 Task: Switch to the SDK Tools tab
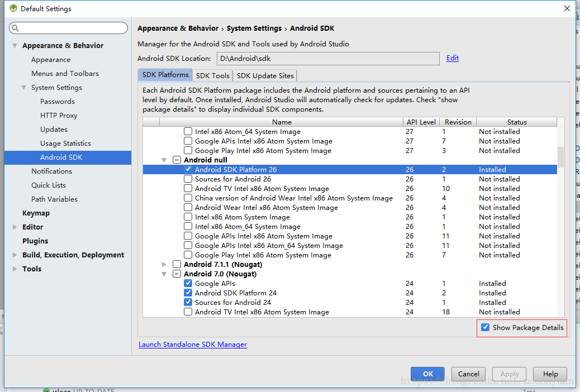point(213,75)
